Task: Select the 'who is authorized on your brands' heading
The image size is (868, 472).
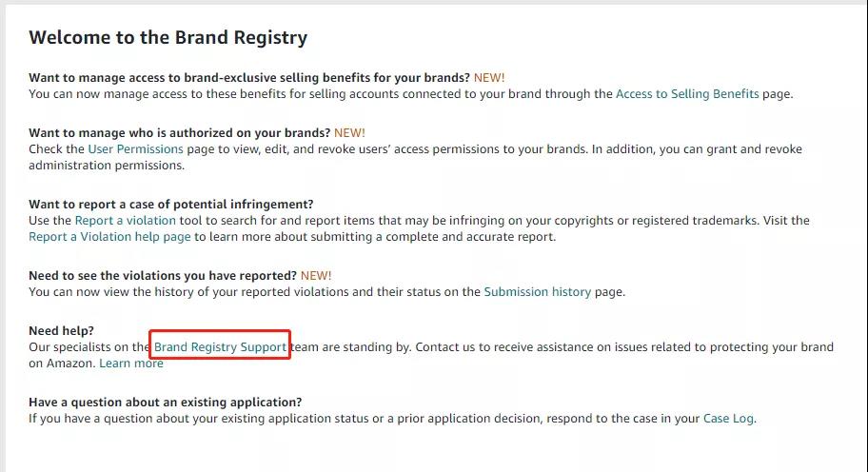Action: click(x=179, y=133)
